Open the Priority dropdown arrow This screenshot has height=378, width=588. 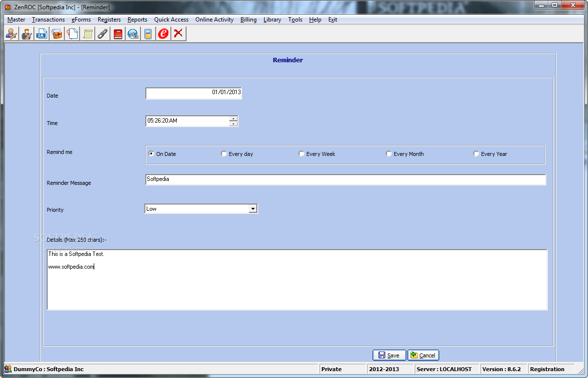pos(253,209)
